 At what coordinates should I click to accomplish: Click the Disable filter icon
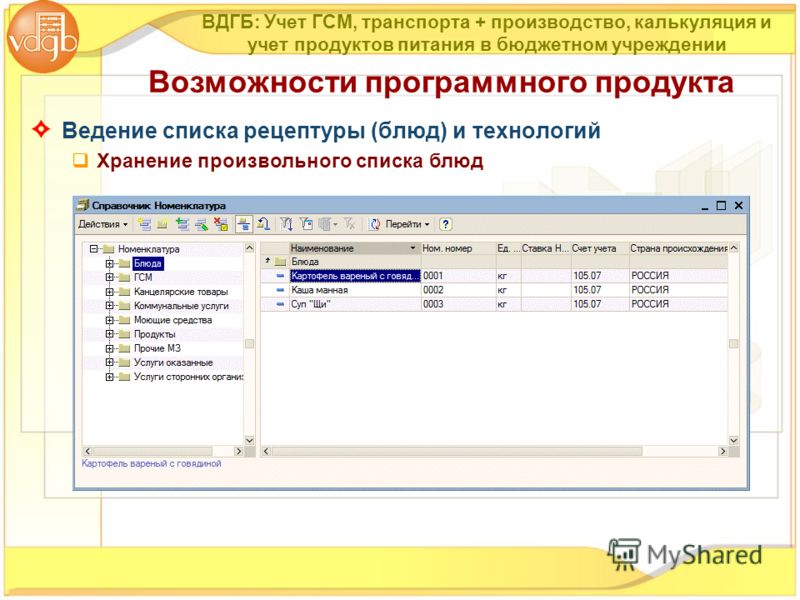tap(349, 224)
